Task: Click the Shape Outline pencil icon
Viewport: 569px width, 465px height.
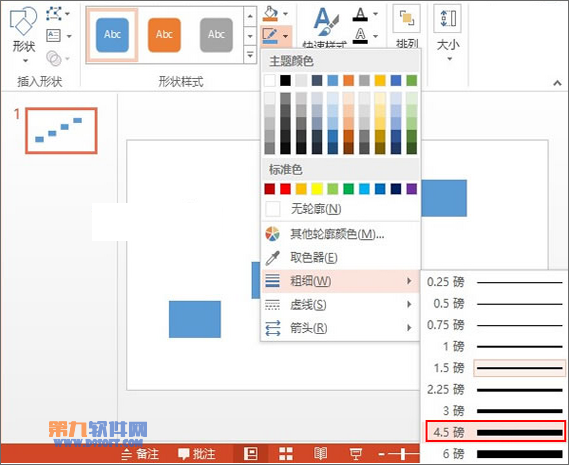Action: tap(270, 36)
